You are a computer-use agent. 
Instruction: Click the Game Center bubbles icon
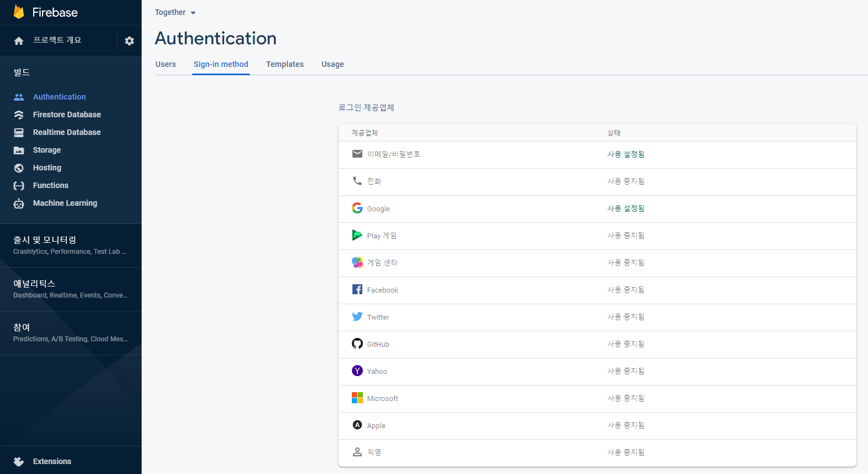[x=357, y=262]
